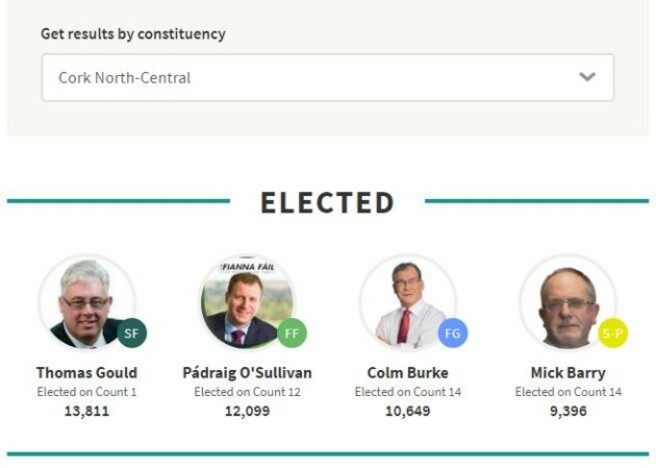Click the Pádraig O'Sullivan name link
This screenshot has width=656, height=468.
(x=247, y=373)
